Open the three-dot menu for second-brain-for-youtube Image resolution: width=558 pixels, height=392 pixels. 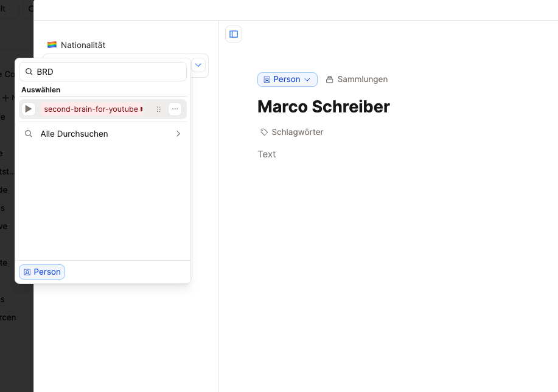[175, 109]
